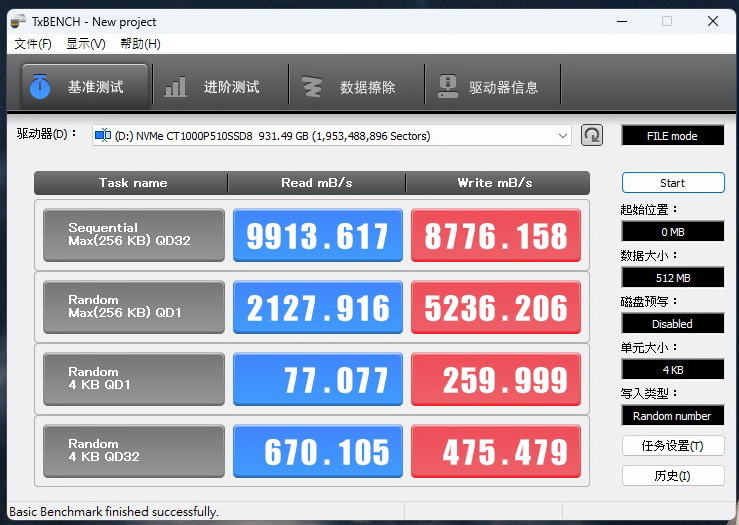Change the 单元大小 value 4 KB
The height and width of the screenshot is (525, 739).
click(x=673, y=369)
